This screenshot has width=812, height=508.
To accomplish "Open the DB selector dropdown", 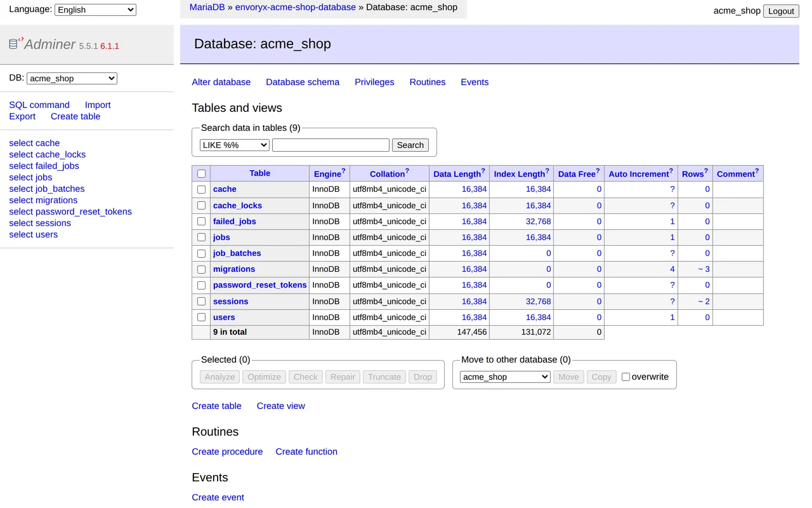I will (72, 78).
